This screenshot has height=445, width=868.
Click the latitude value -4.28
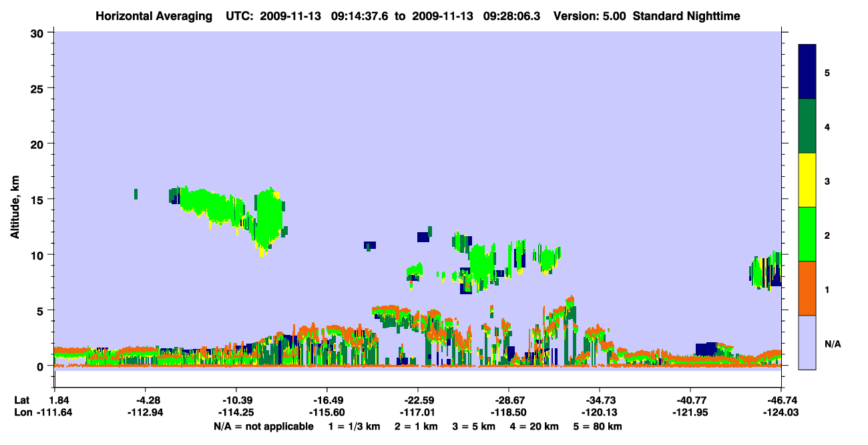pos(146,400)
